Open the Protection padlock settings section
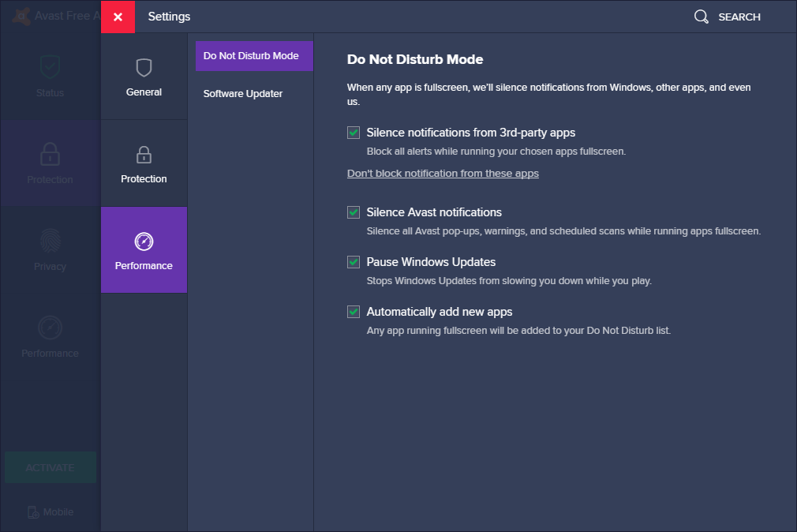 coord(144,155)
